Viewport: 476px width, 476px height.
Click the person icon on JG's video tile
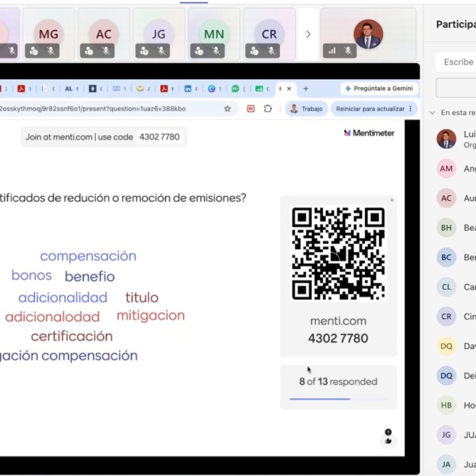[144, 51]
